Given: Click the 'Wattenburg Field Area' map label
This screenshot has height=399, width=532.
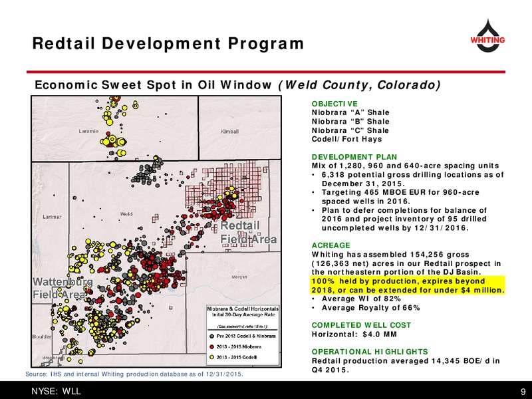Looking at the screenshot, I should (x=63, y=288).
